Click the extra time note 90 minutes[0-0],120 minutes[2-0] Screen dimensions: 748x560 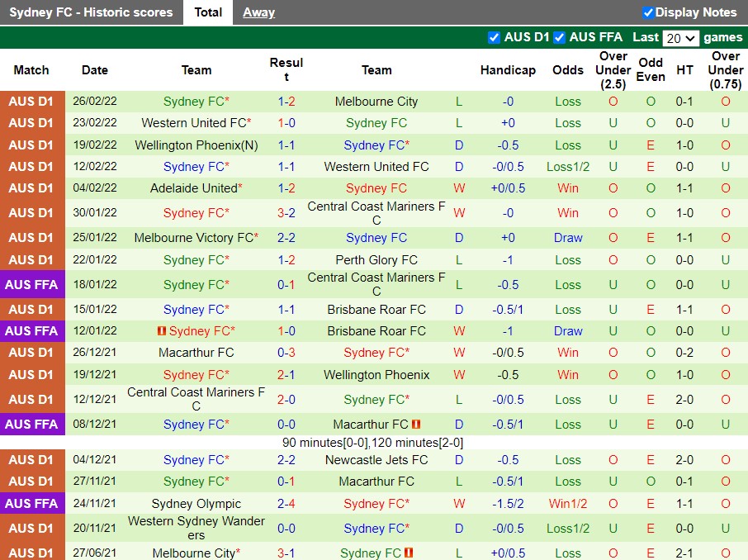pos(372,443)
